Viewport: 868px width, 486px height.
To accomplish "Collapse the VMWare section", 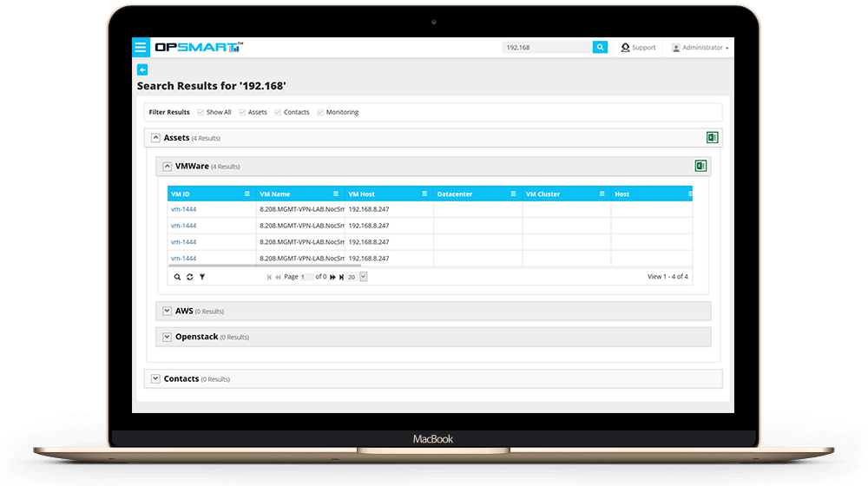I will coord(168,166).
